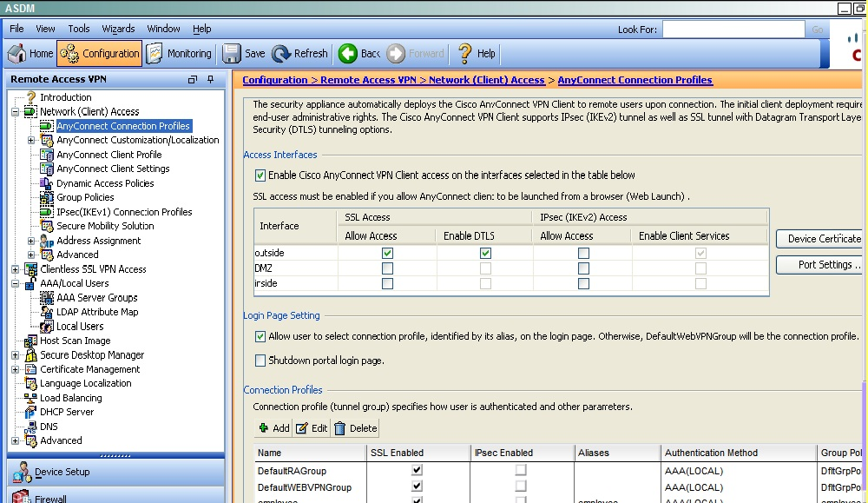Check Shutdown portal login page
This screenshot has width=868, height=503.
260,361
